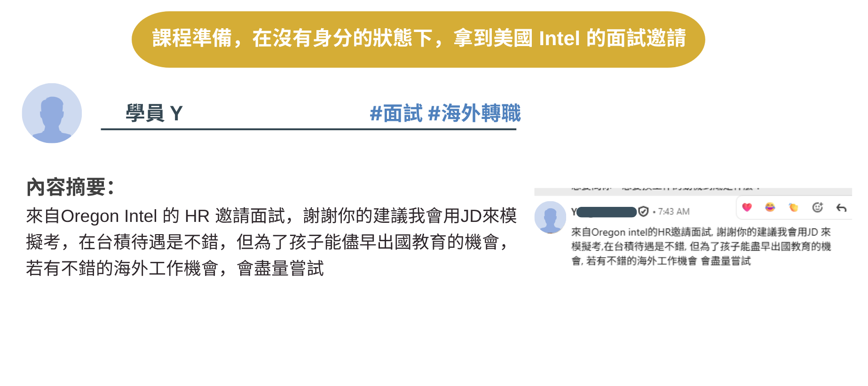Click the chat message text about Oregon intel

pyautogui.click(x=701, y=246)
